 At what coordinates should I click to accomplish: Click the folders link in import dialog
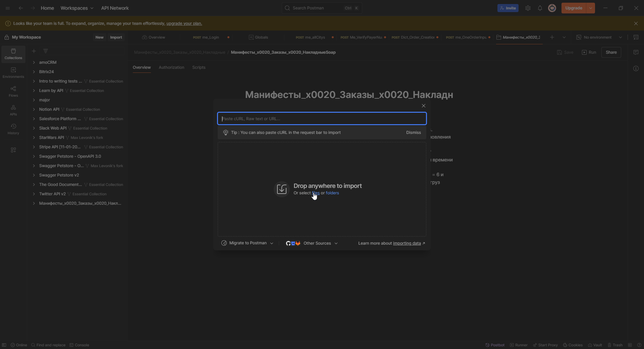pos(332,193)
